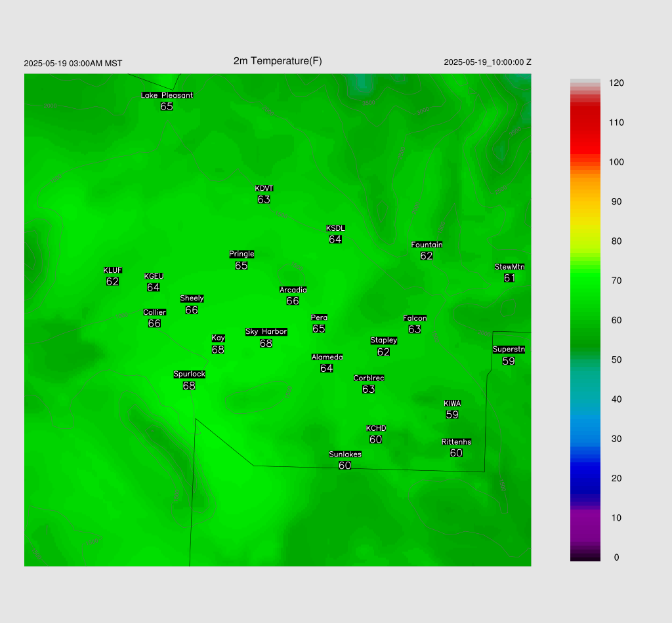
Task: Click the 70 tick label on colorbar
Action: (616, 281)
